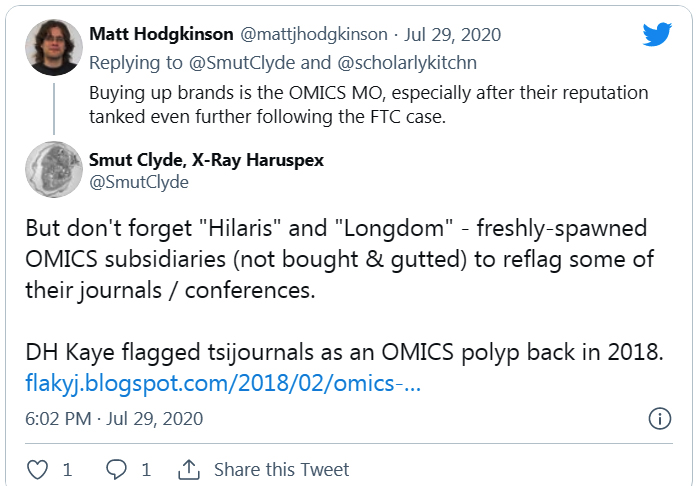Screen dimensions: 696x486
Task: Click Smut Clyde, X-Ray Haruspex name
Action: (x=206, y=159)
